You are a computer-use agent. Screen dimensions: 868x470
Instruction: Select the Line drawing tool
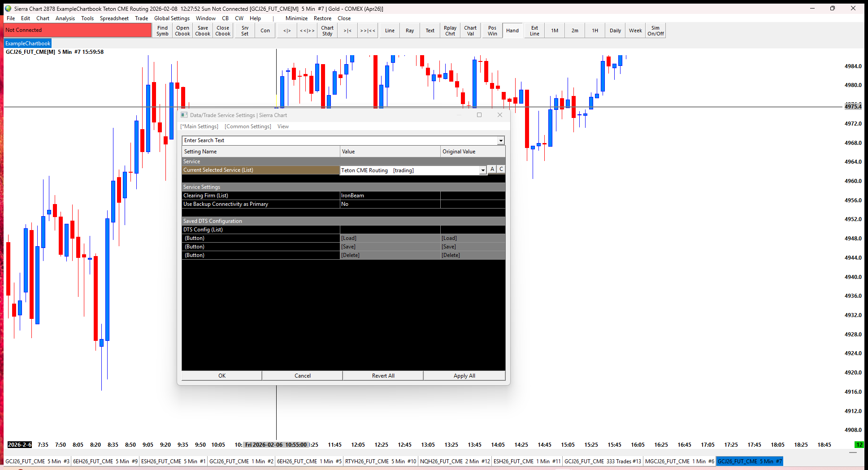[x=390, y=30]
